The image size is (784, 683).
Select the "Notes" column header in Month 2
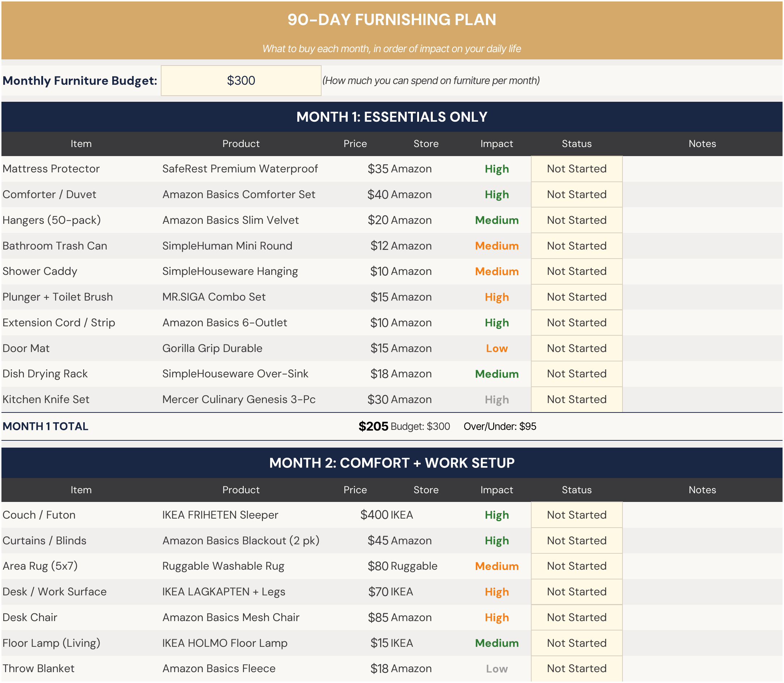pyautogui.click(x=702, y=490)
